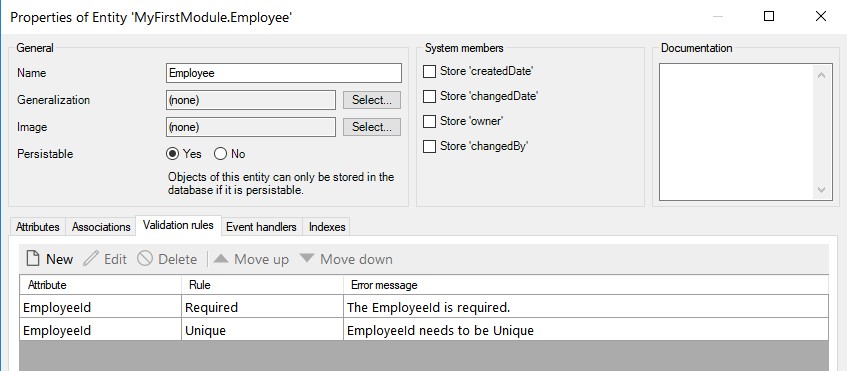Maximize the Properties of Entity dialog

(769, 16)
